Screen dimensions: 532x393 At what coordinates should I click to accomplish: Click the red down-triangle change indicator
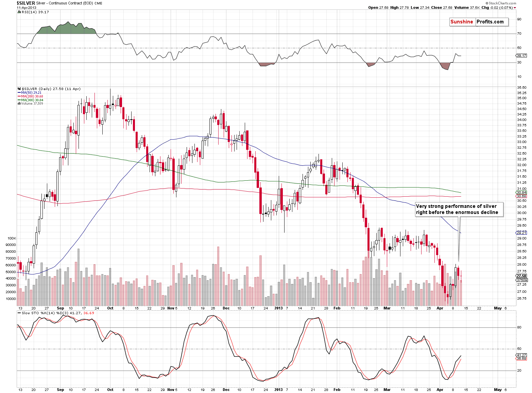(x=515, y=7)
